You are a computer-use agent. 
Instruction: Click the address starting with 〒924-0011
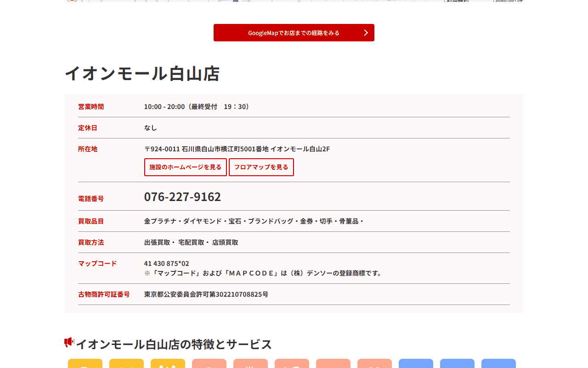point(237,149)
